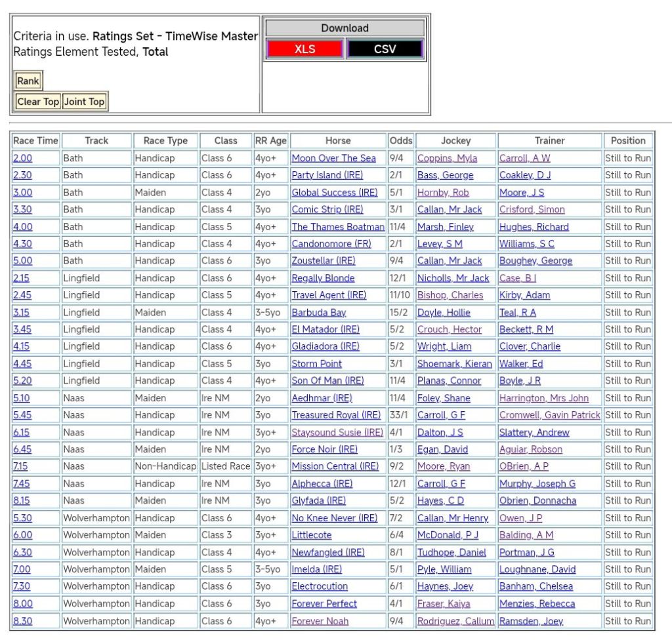Click the 6.00 Wolverhampton race time link
672x640 pixels.
click(22, 535)
